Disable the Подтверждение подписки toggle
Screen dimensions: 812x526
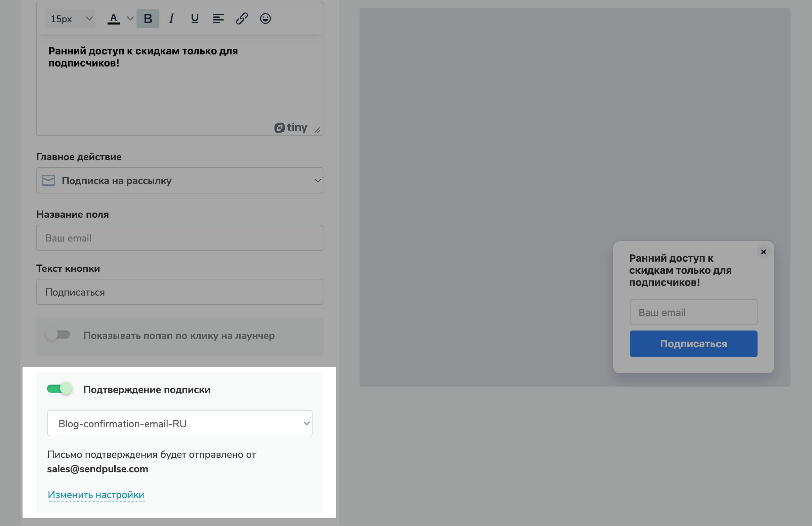click(59, 389)
